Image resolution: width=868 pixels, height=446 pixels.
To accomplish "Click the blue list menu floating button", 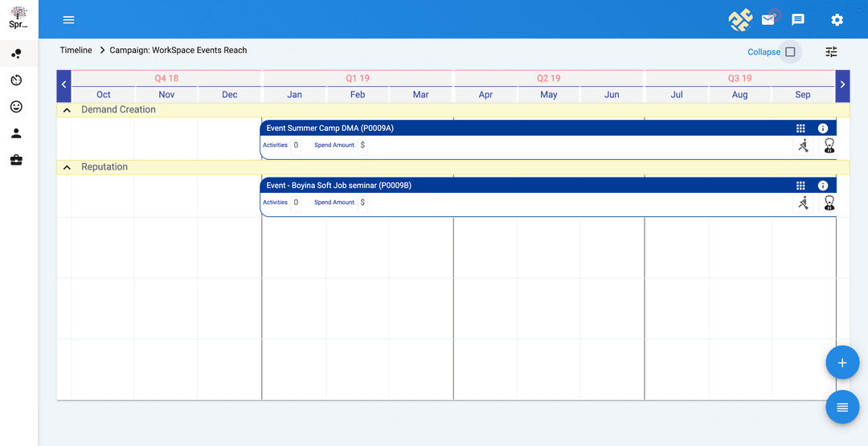I will click(842, 407).
